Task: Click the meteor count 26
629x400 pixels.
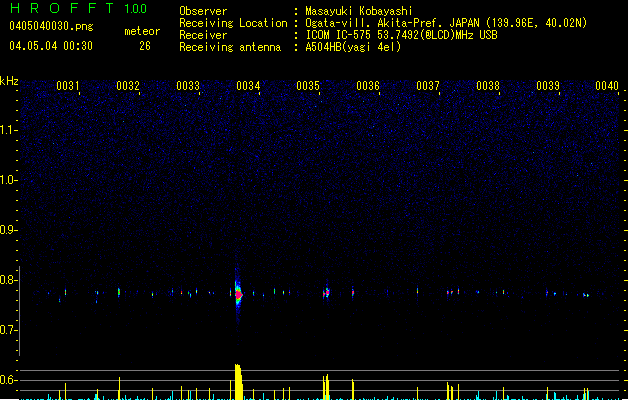Action: 145,46
